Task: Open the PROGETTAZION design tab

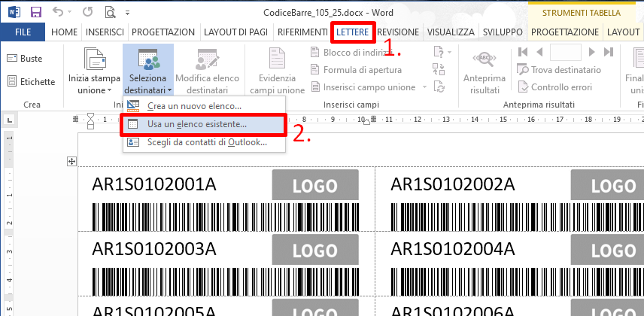Action: pyautogui.click(x=163, y=32)
